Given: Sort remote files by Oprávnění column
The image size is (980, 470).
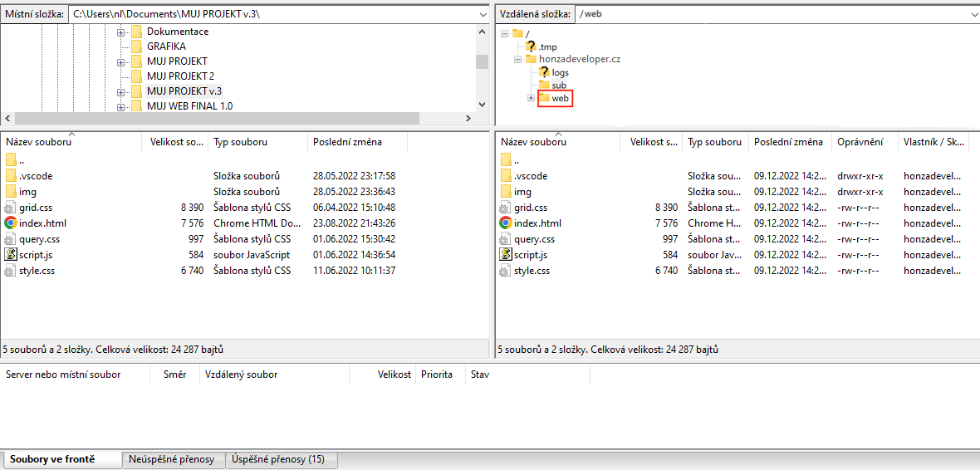Looking at the screenshot, I should pyautogui.click(x=860, y=142).
